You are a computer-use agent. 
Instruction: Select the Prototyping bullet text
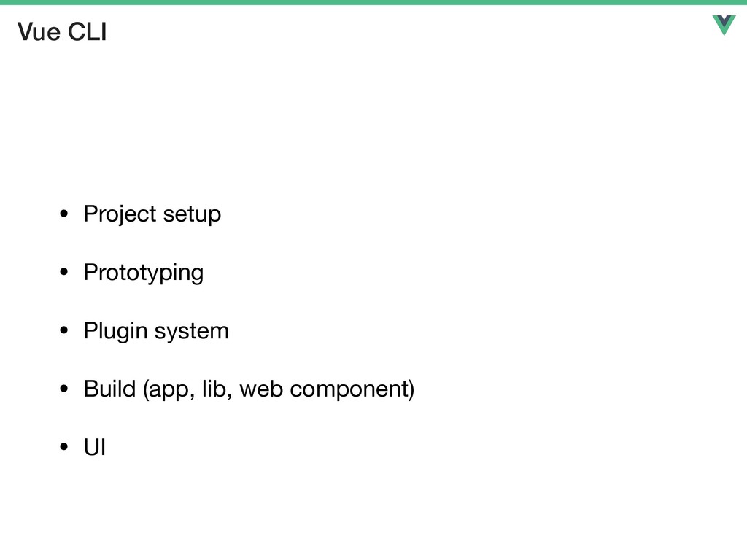pos(144,273)
